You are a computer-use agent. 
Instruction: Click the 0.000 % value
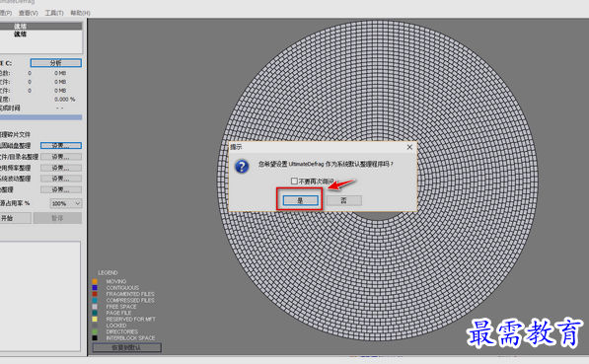point(64,100)
